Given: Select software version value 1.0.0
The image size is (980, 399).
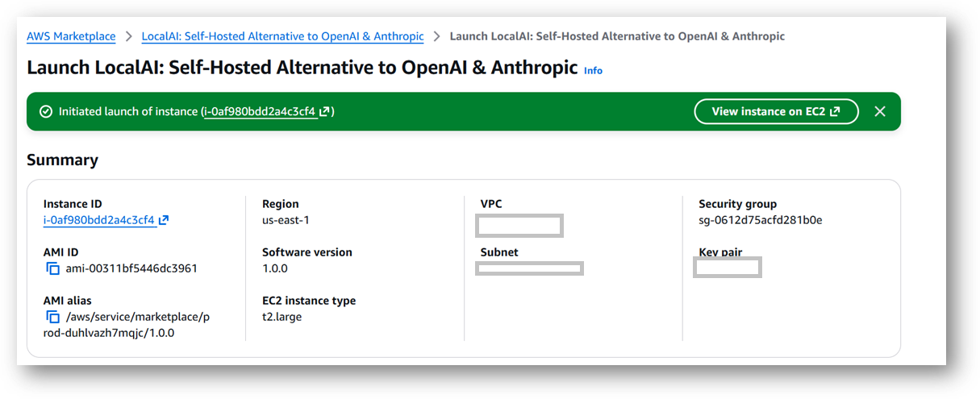Looking at the screenshot, I should pos(275,268).
